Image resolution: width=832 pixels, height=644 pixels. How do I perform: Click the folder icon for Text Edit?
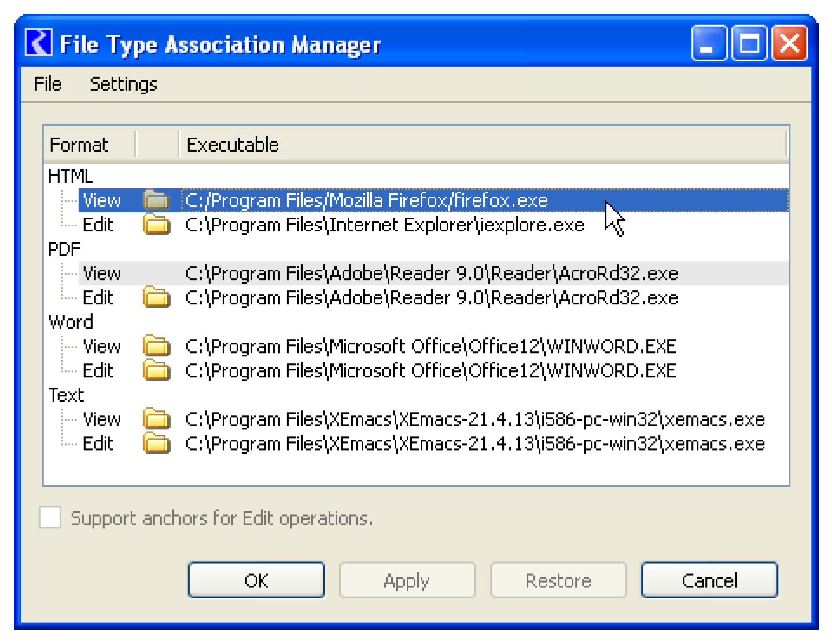[x=156, y=443]
